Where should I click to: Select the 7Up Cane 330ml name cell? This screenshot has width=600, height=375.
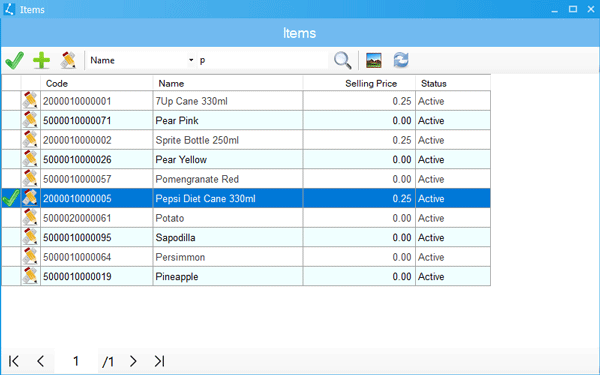pyautogui.click(x=228, y=101)
